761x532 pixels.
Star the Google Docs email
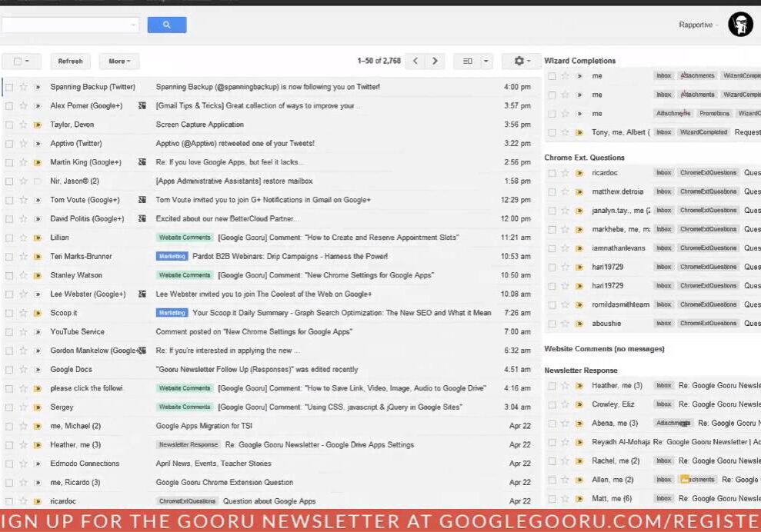coord(23,370)
